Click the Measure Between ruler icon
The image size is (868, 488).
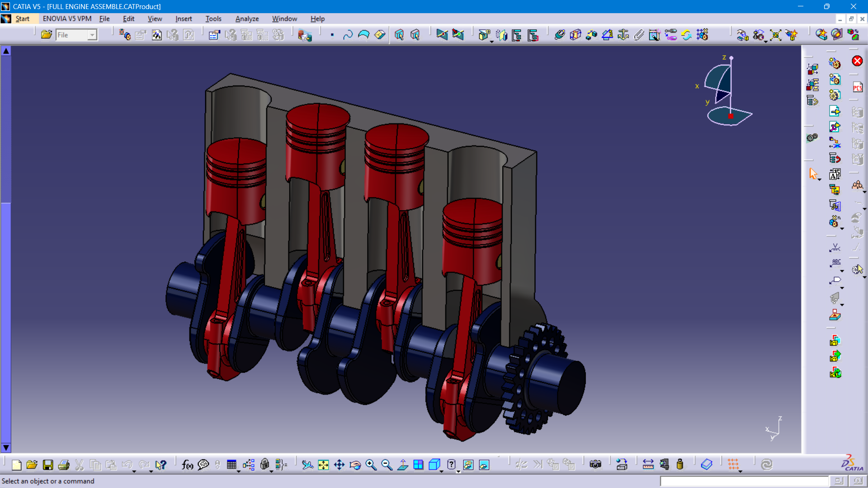click(x=648, y=465)
